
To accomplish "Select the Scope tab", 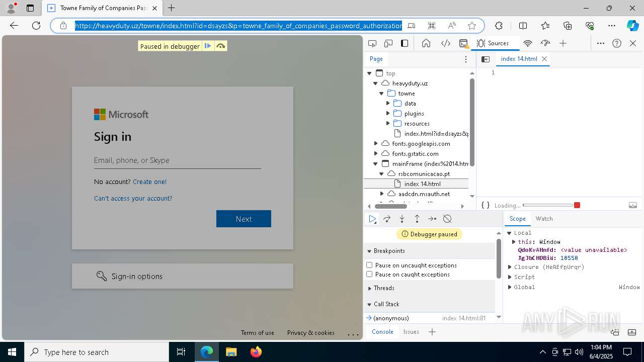I will point(517,219).
